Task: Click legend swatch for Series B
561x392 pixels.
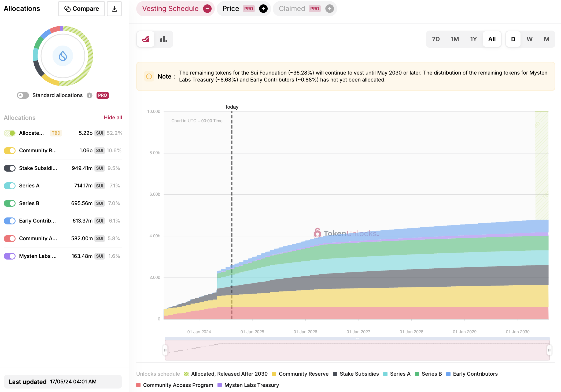Action: pyautogui.click(x=417, y=374)
